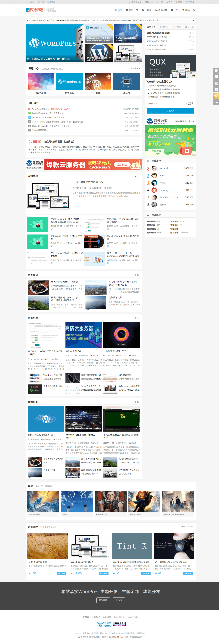Open hot ranking item 为WordPress增加一个分享海报功能

click(48, 113)
